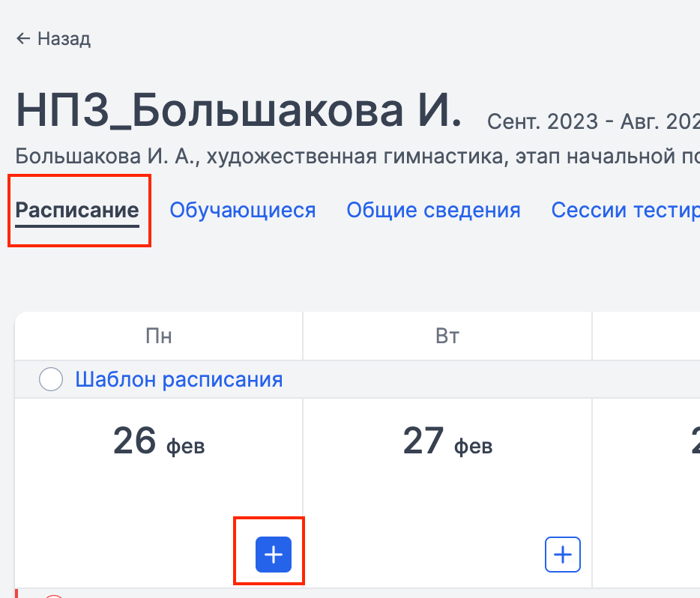The width and height of the screenshot is (700, 598).
Task: Open the Общие сведения tab
Action: (x=433, y=210)
